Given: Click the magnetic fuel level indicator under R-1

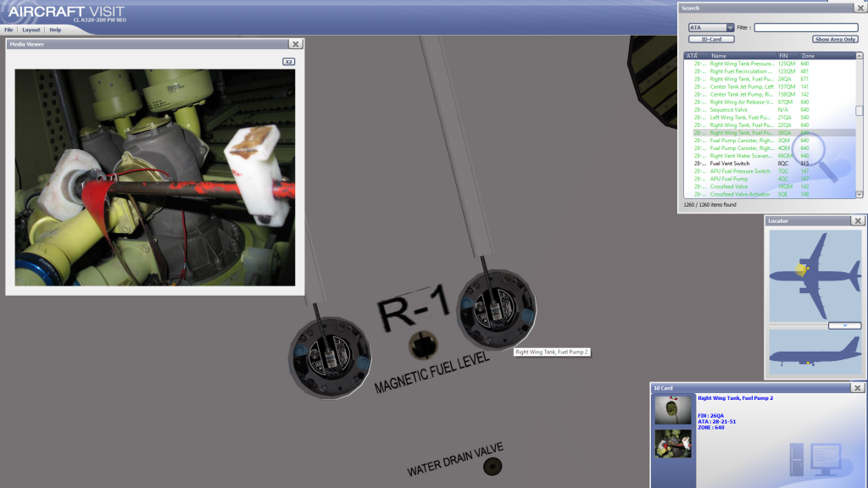Looking at the screenshot, I should [424, 346].
